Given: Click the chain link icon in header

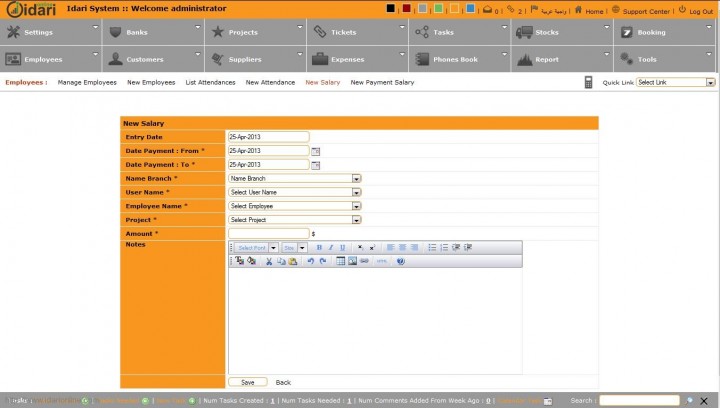Looking at the screenshot, I should pyautogui.click(x=511, y=9).
